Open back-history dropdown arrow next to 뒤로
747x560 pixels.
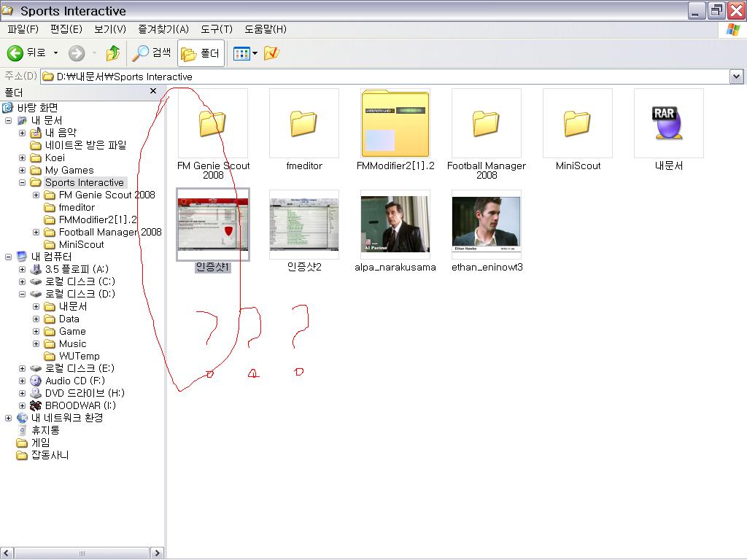point(55,52)
